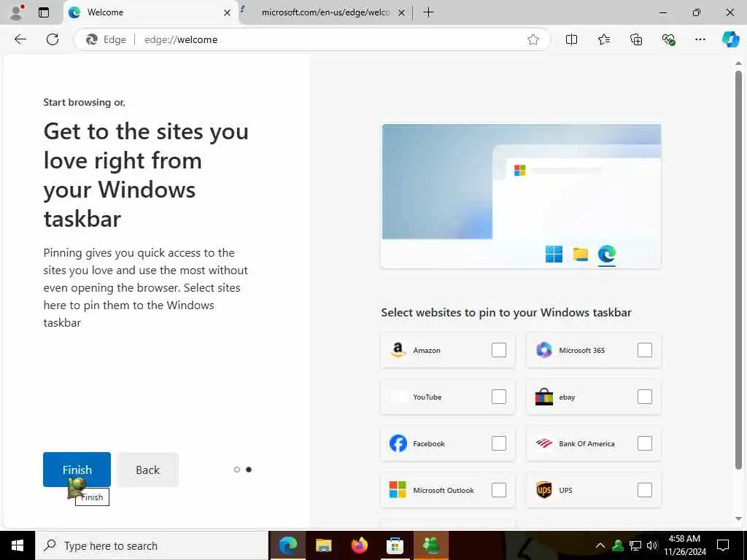Screen dimensions: 747x560
Task: Open the volume control in system tray
Action: pyautogui.click(x=652, y=545)
